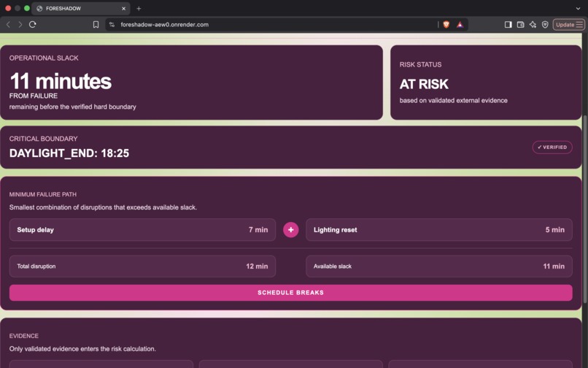Select the FORESHADOW browser tab

point(81,8)
